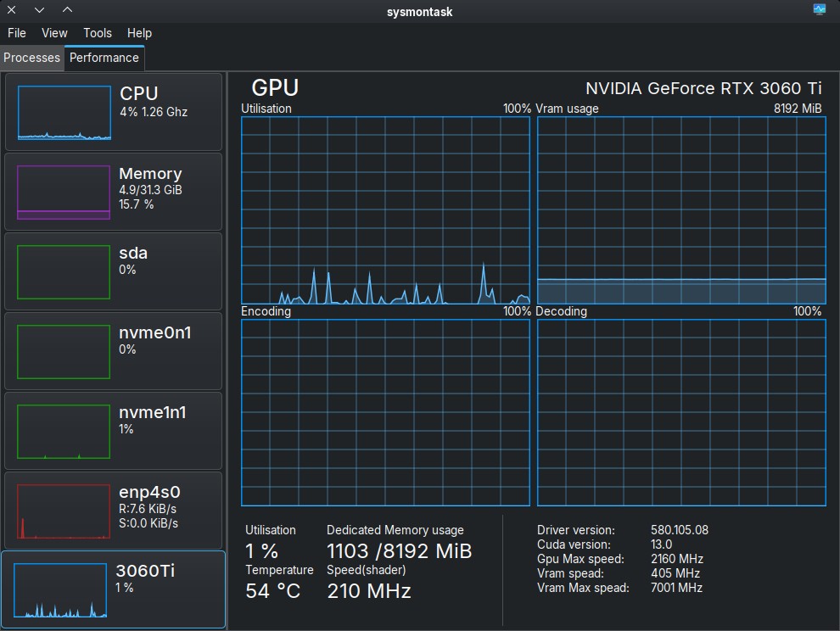Screen dimensions: 840x631
Task: Select the 3060Ti GPU sidebar entry
Action: click(114, 589)
